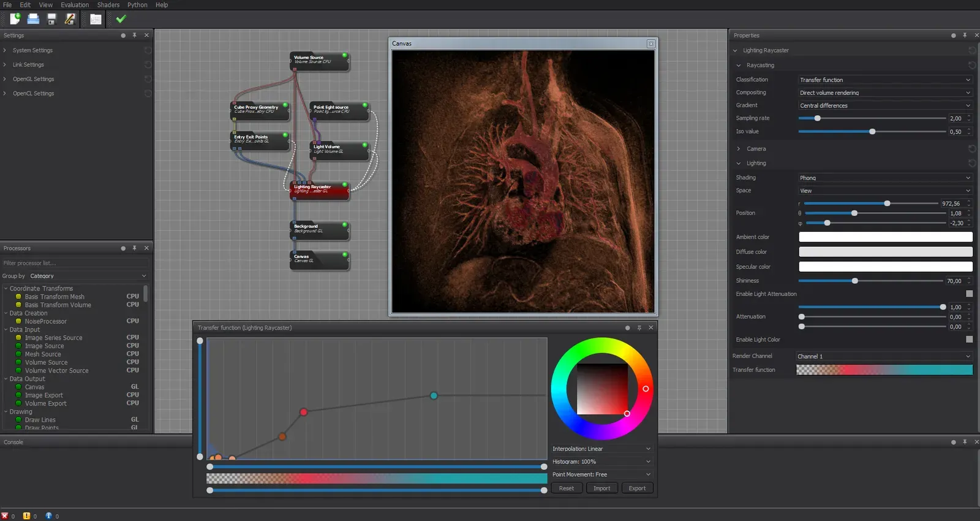980x521 pixels.
Task: Open the Classification dropdown
Action: click(x=884, y=80)
